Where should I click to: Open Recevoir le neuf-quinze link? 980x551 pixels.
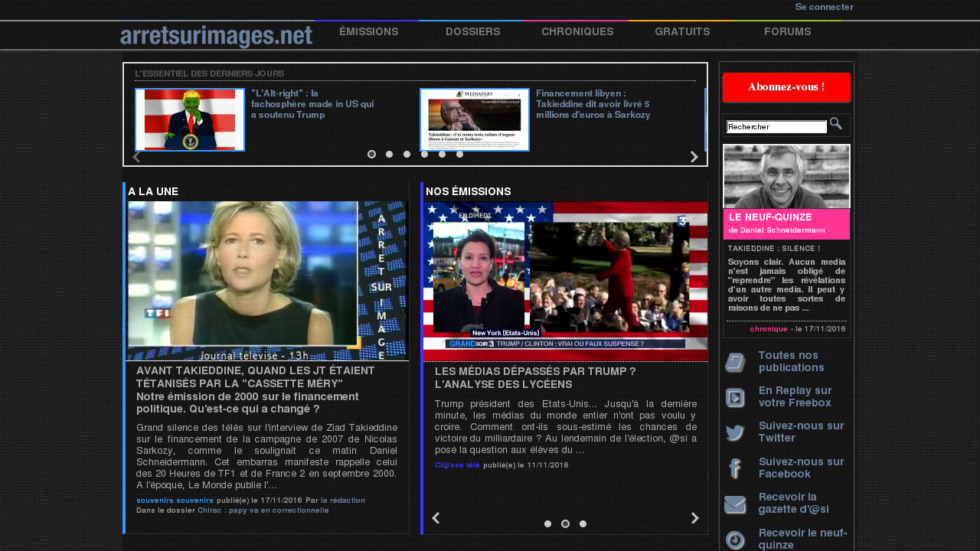tap(803, 539)
